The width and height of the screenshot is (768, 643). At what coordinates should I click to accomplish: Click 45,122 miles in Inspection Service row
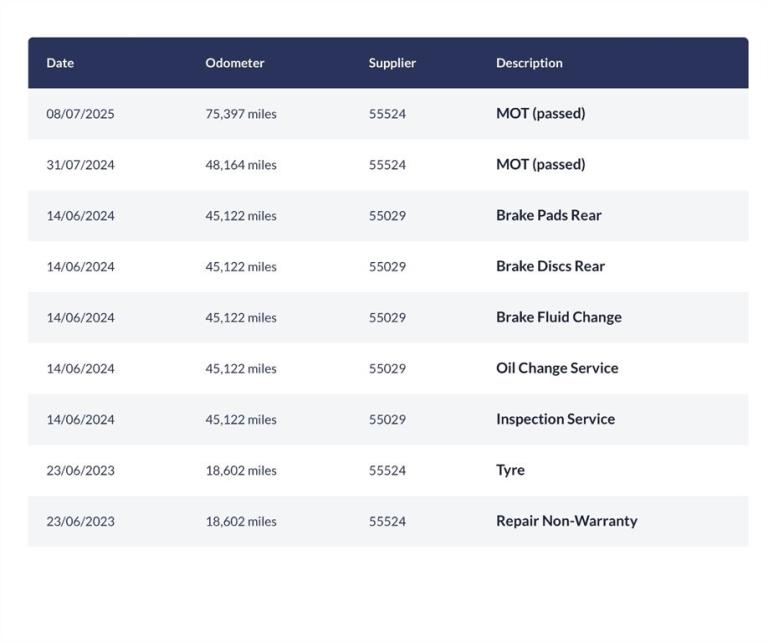tap(241, 420)
